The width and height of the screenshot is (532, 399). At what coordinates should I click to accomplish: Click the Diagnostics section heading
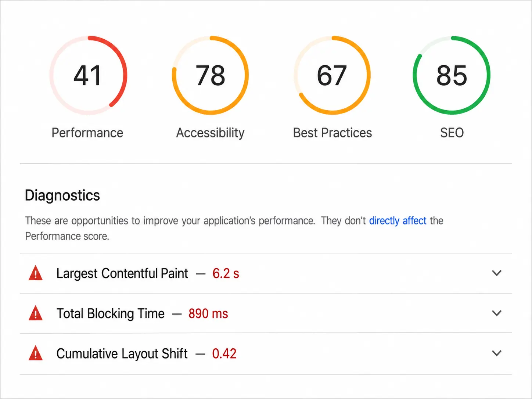(x=62, y=195)
